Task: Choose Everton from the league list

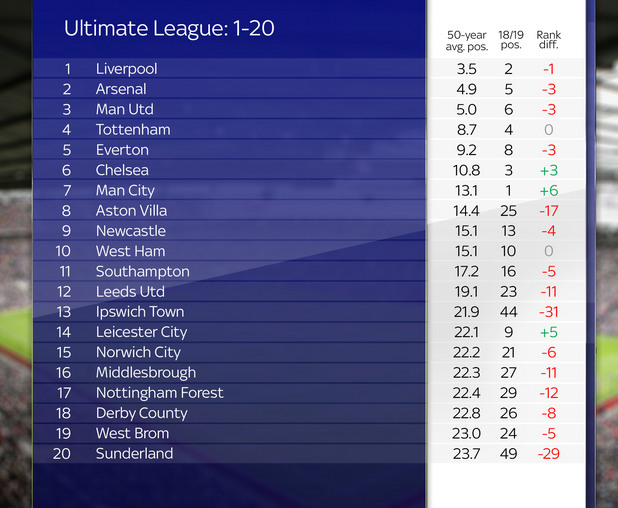Action: point(122,150)
